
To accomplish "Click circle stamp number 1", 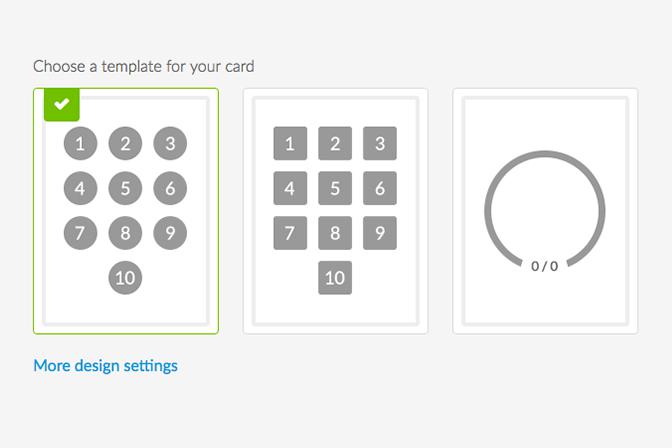I will [x=80, y=143].
